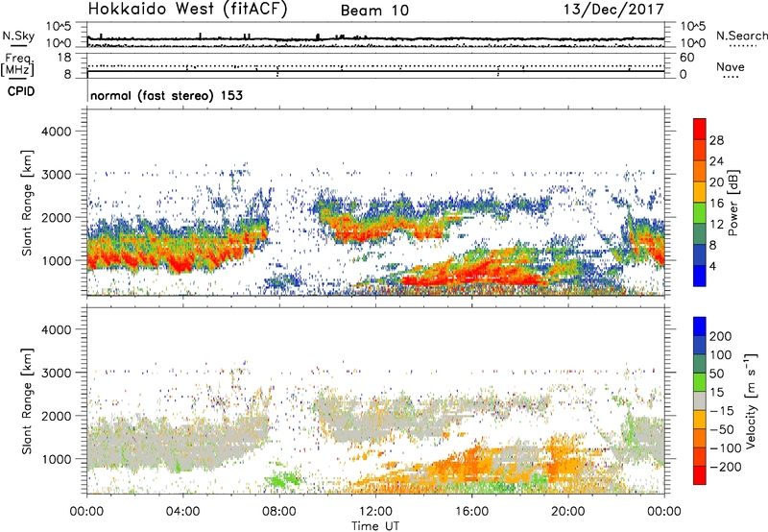Click the '4' power scale value
Image resolution: width=768 pixels, height=532 pixels.
[712, 266]
